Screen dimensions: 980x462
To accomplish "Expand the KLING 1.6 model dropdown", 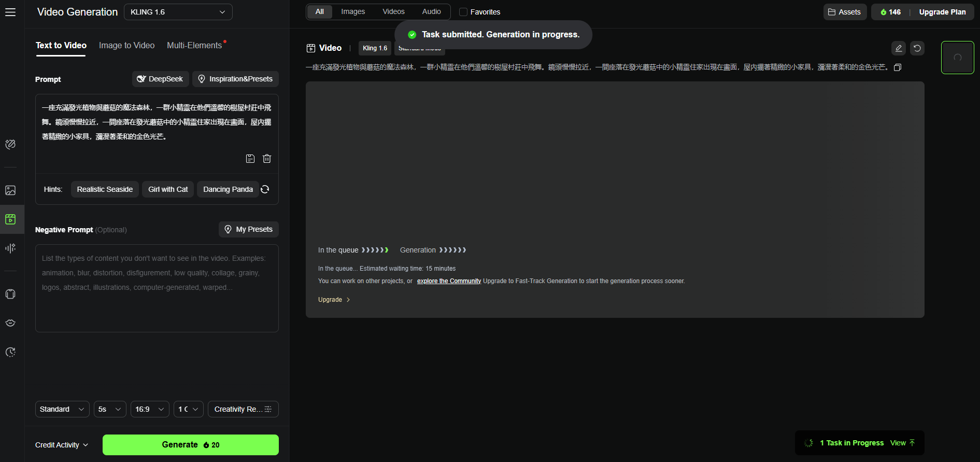I will coord(178,12).
